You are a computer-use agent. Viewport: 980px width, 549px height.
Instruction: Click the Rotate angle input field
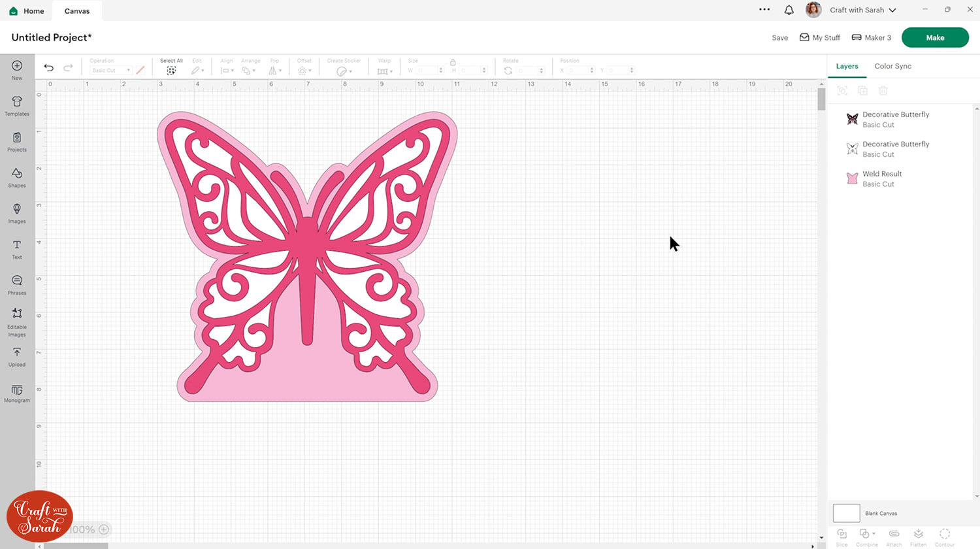point(531,71)
